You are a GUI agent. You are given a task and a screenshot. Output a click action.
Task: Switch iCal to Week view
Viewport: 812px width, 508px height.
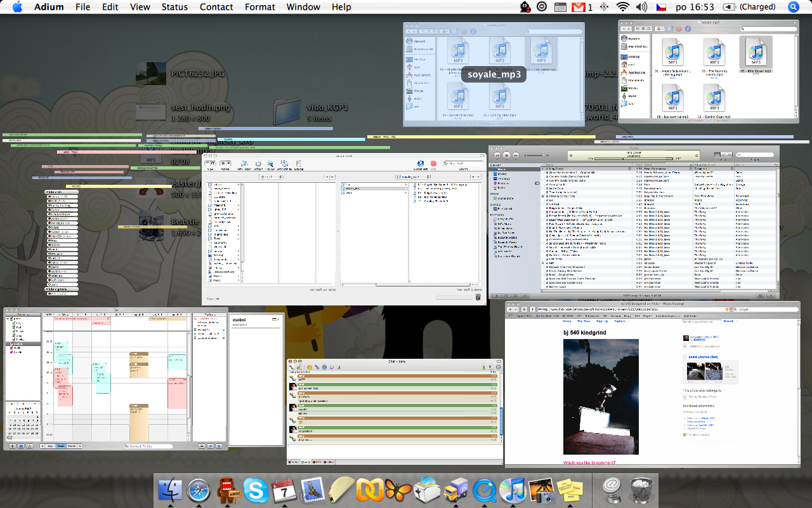point(61,446)
